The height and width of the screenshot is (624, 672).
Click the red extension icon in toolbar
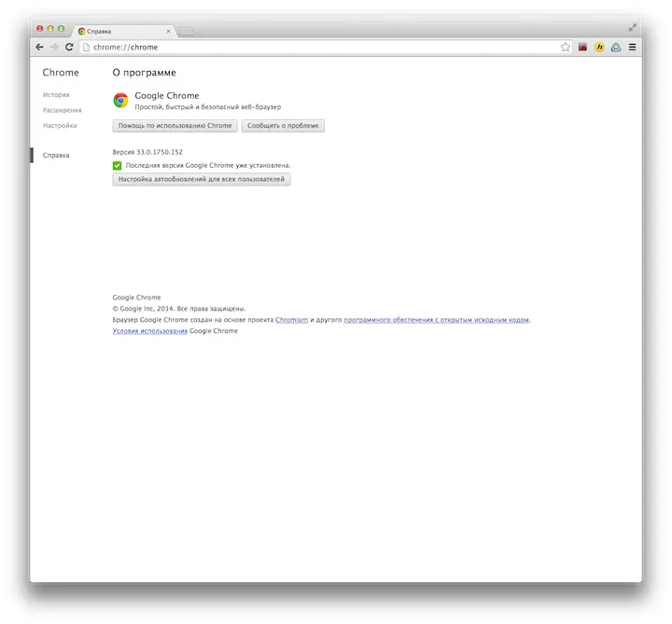[x=582, y=47]
